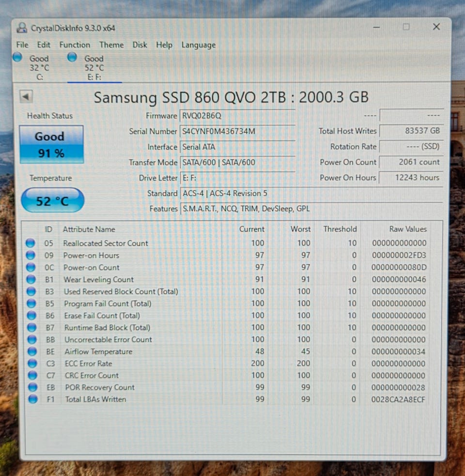This screenshot has height=476, width=465.
Task: Click status orb for Airflow Temperature
Action: pyautogui.click(x=32, y=352)
